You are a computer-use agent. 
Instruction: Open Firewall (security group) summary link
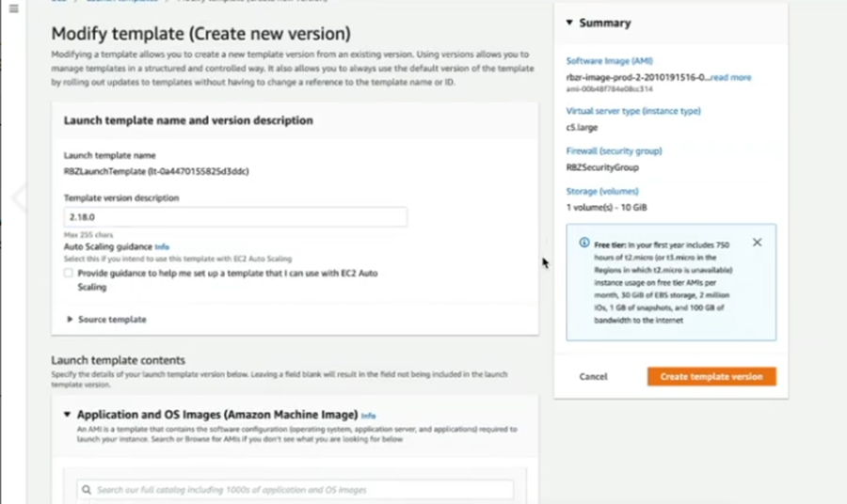point(614,150)
